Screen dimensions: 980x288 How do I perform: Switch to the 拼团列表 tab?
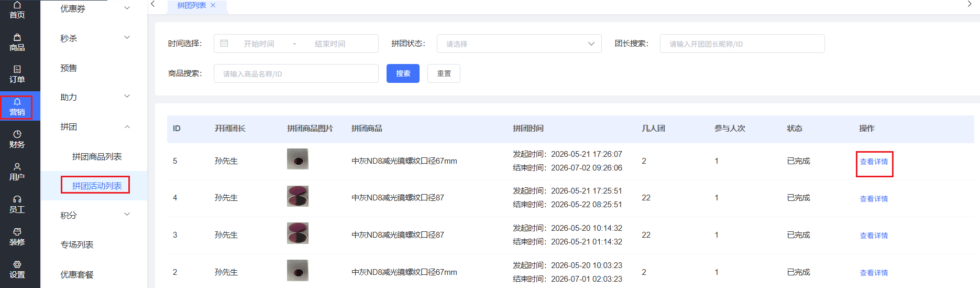192,5
